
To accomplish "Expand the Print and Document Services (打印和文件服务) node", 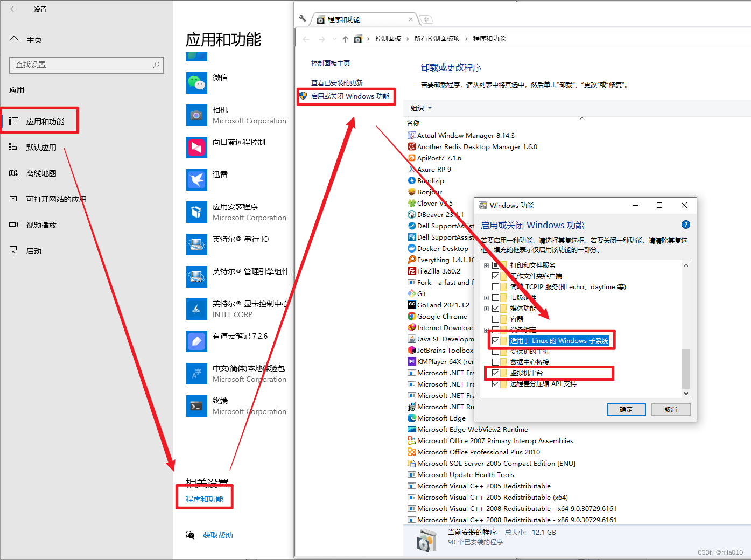I will click(x=487, y=265).
